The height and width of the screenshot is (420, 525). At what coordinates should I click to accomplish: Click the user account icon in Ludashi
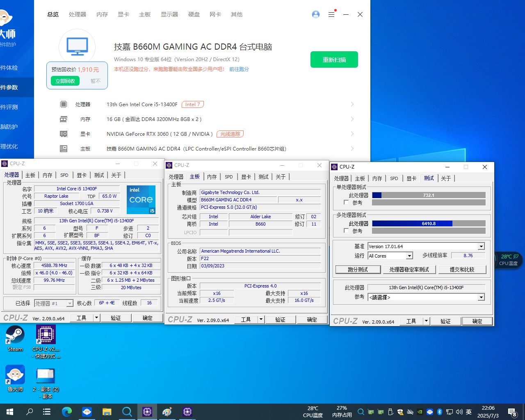coord(315,14)
